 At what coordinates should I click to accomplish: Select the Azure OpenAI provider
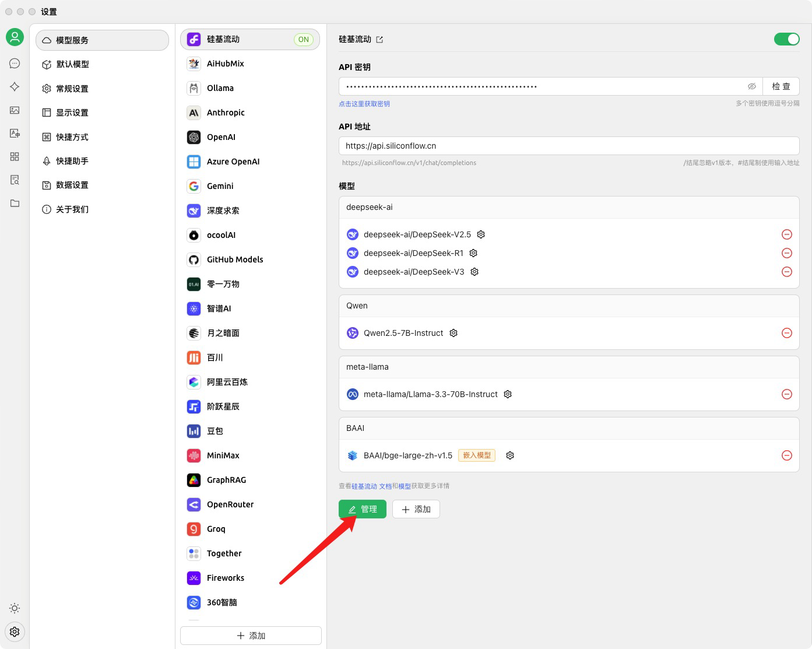(250, 162)
